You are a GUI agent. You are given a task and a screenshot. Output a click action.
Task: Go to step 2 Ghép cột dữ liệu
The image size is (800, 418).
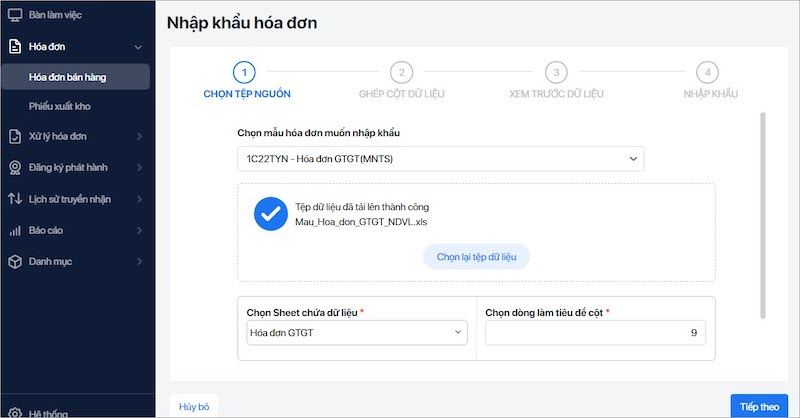(x=401, y=73)
